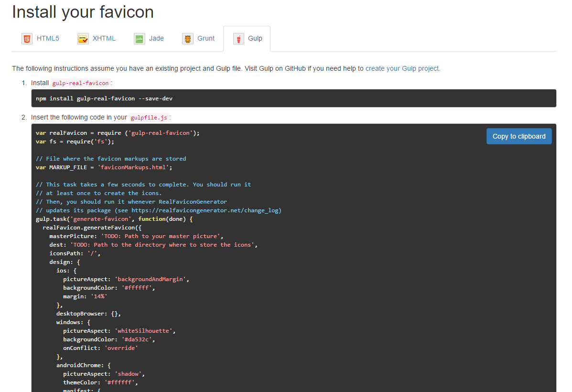Click the ios pictureAspect backgroundAndMargin line
Screen dimensions: 572x392
click(x=126, y=279)
